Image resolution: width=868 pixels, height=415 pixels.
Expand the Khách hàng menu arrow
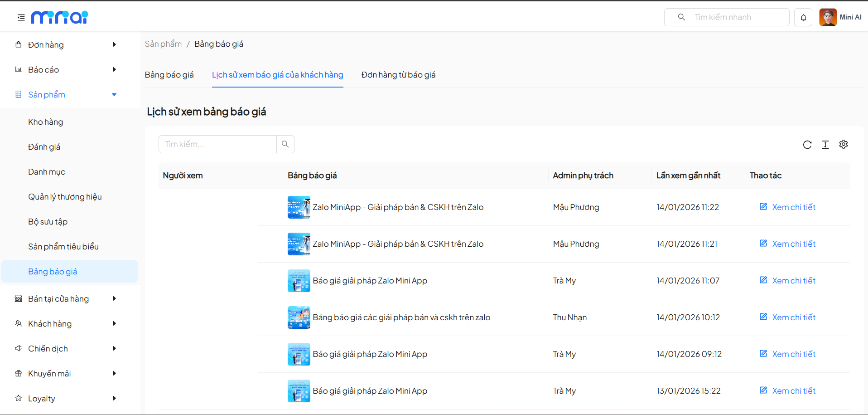(114, 323)
